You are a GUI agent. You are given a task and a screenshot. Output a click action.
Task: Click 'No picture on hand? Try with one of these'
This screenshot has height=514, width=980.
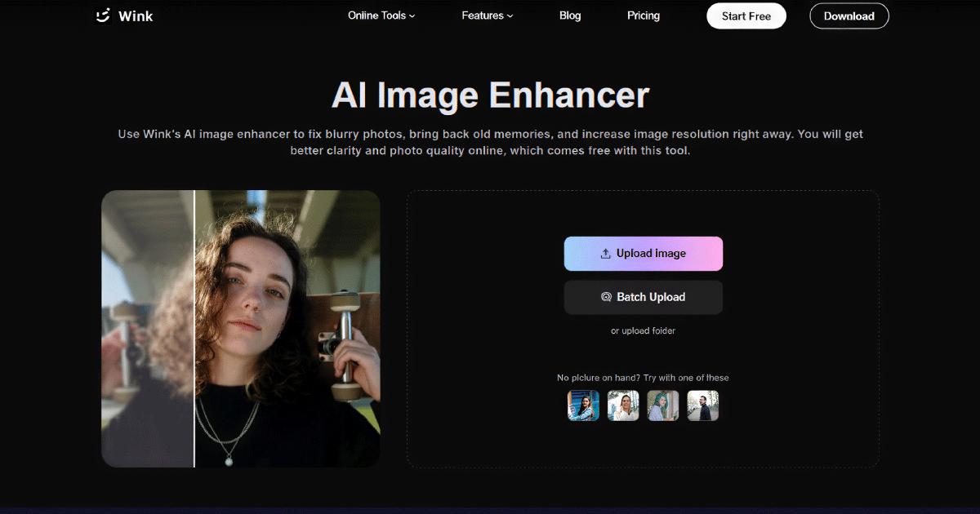click(x=644, y=378)
